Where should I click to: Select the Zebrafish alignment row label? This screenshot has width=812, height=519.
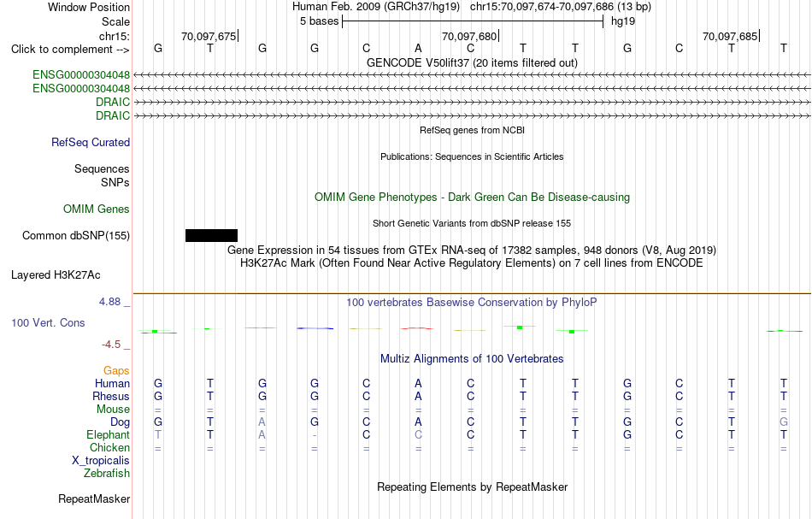pyautogui.click(x=107, y=473)
